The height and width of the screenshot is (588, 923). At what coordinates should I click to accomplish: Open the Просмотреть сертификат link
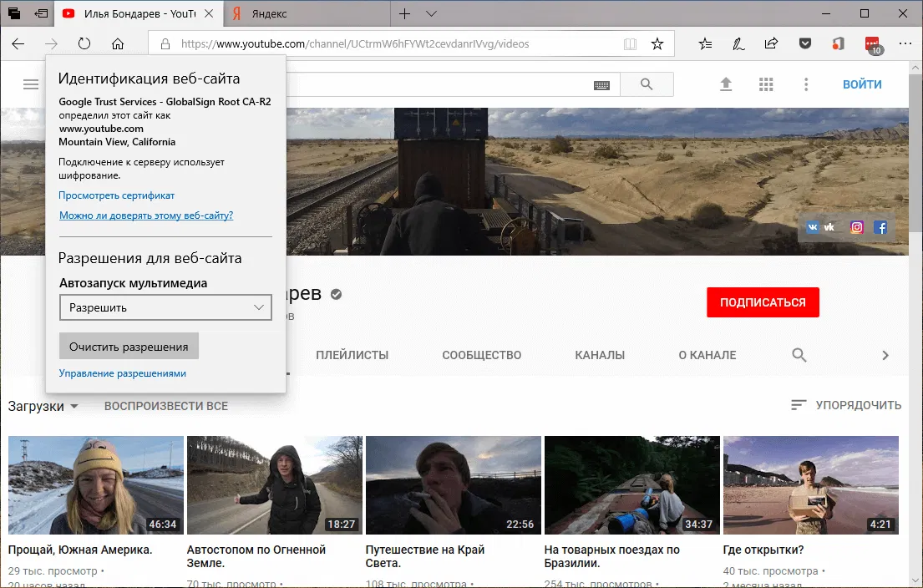point(116,195)
